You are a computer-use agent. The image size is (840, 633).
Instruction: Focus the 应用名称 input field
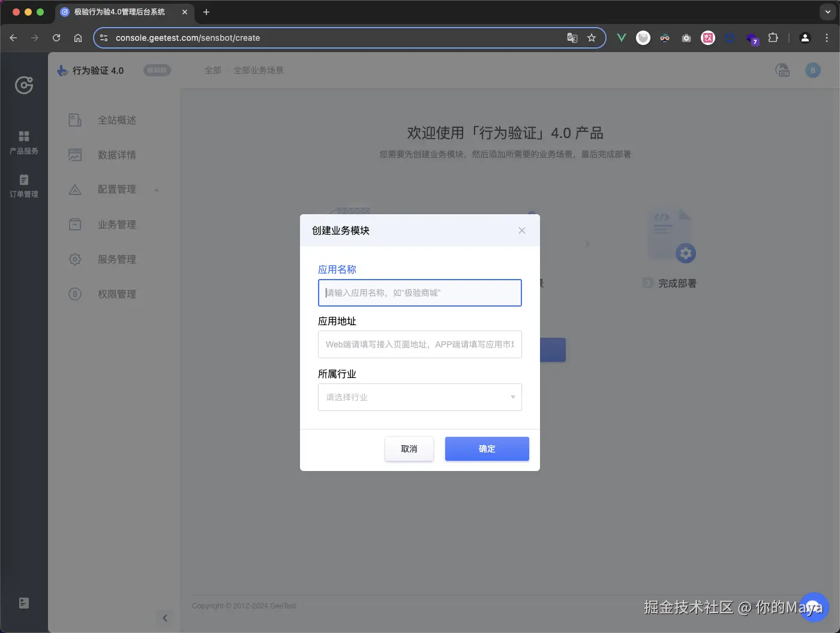[x=420, y=293]
